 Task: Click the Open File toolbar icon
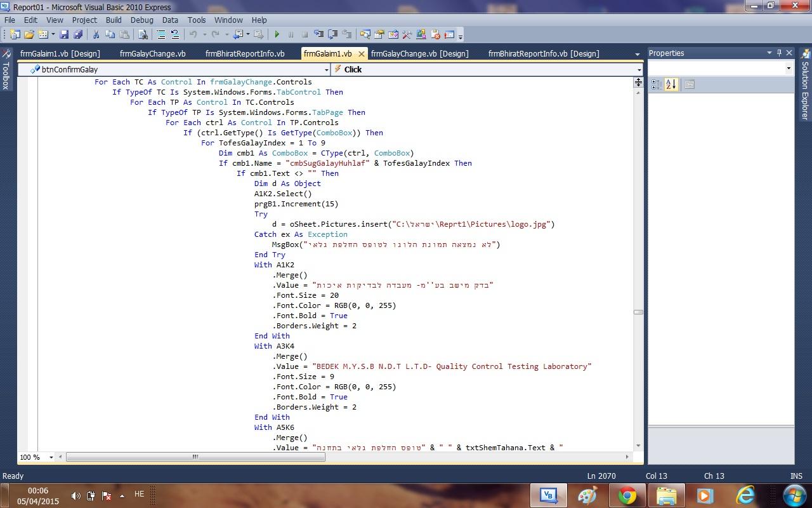coord(29,34)
